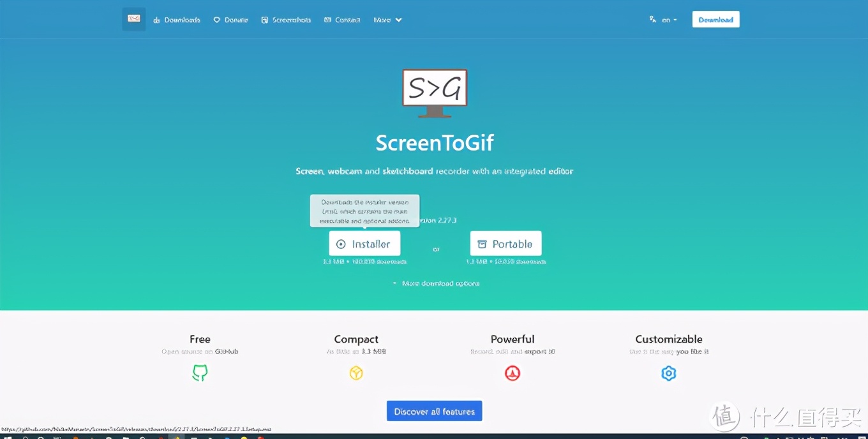Download the Portable version

(x=505, y=244)
